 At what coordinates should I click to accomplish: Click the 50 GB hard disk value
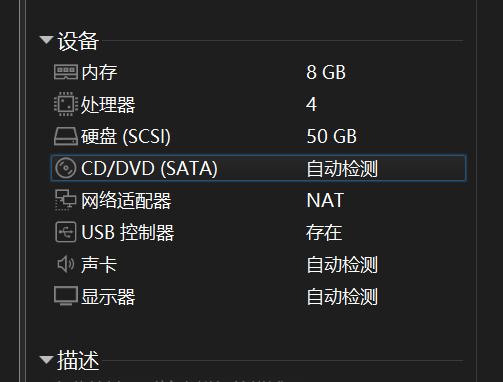pos(332,136)
